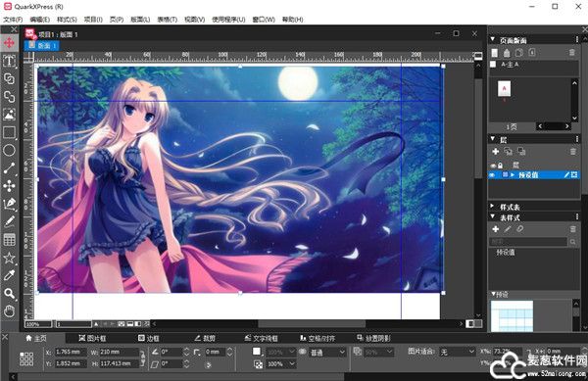Screen dimensions: 588x381
Task: Select the Picture Content tool
Action: point(9,114)
